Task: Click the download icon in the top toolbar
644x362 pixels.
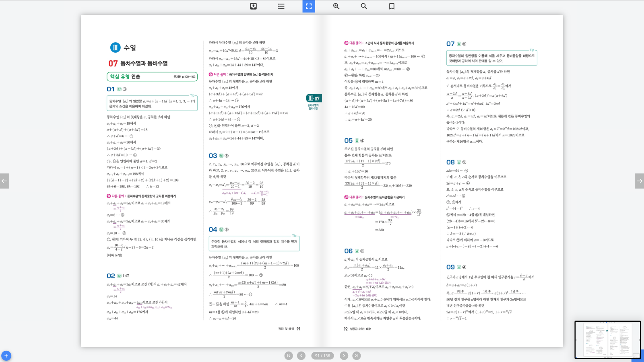Action: point(253,6)
